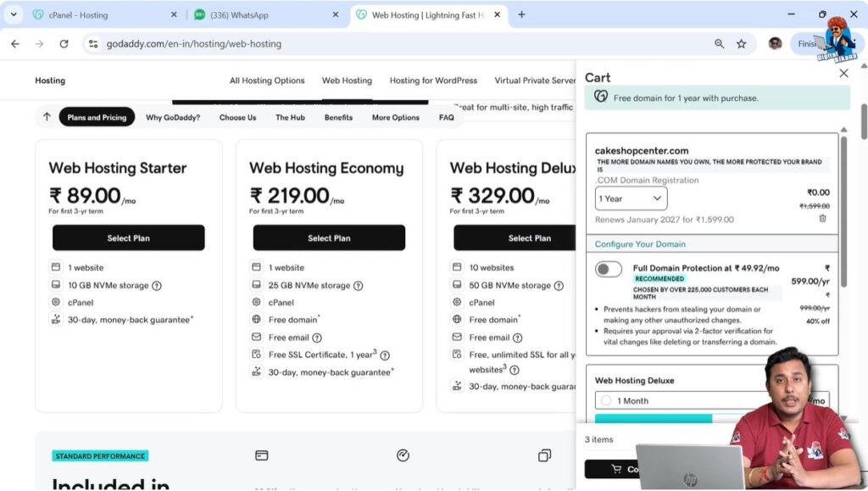Click storage info icon for 25 GB NVMe
868x491 pixels.
pos(359,286)
